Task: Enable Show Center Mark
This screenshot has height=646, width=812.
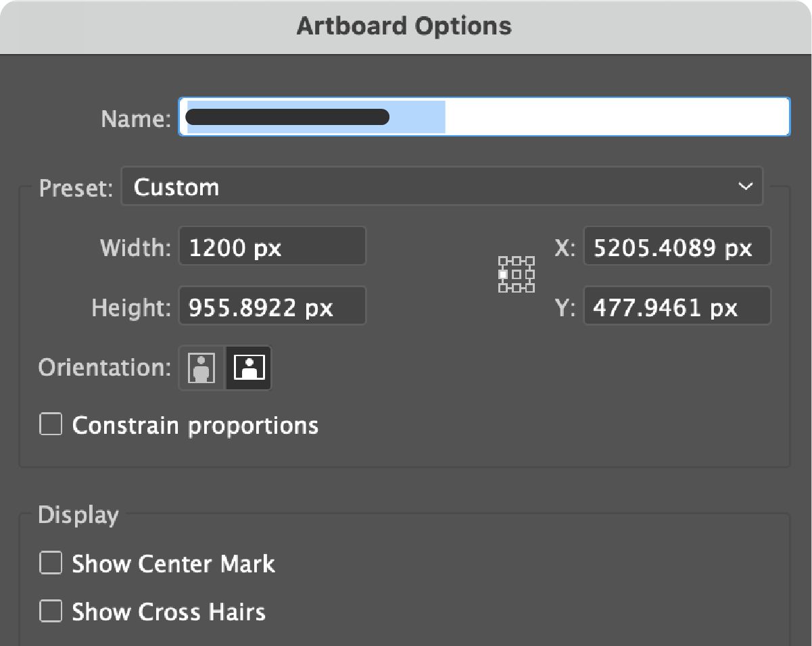Action: 50,564
